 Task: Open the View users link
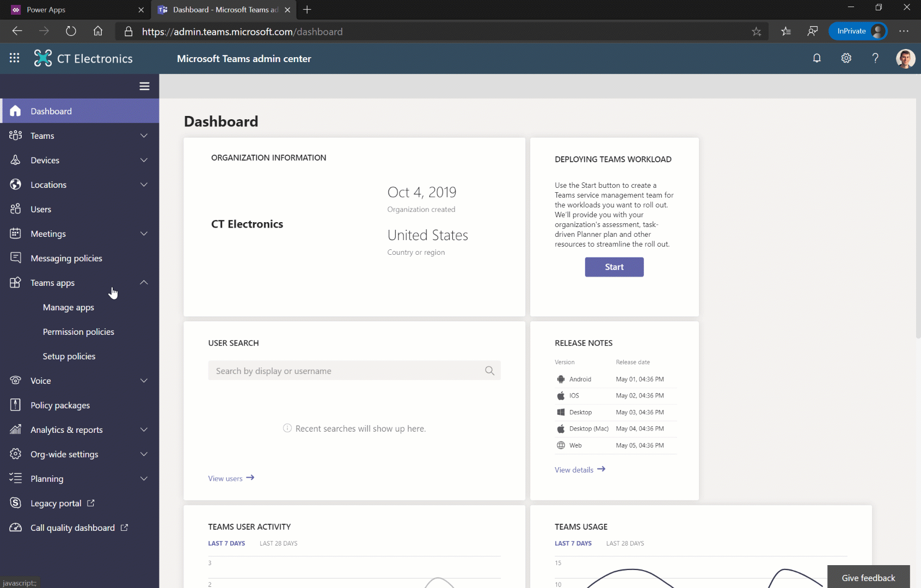pos(231,478)
